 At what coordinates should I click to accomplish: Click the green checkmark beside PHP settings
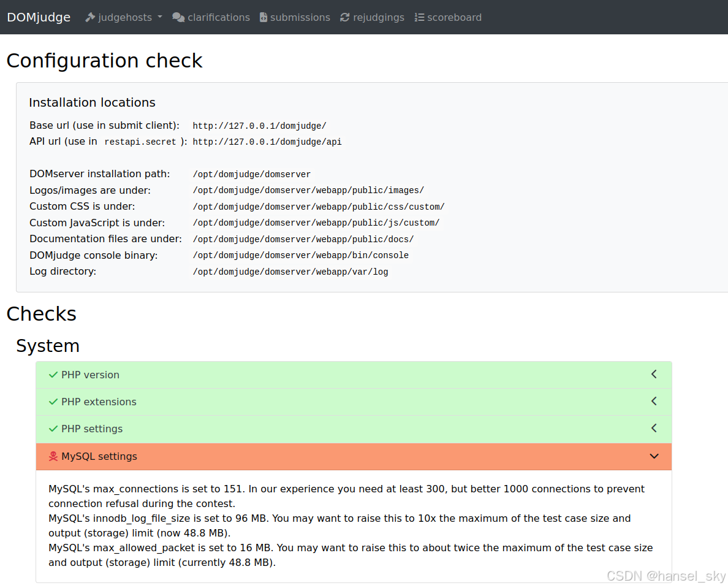point(53,429)
